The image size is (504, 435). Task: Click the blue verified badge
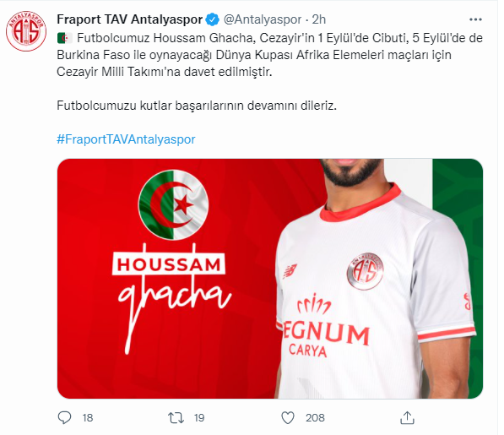coord(212,19)
